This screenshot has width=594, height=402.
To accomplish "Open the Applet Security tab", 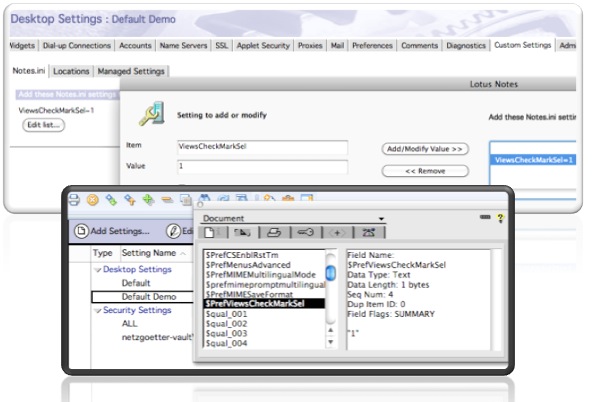I will click(x=263, y=45).
